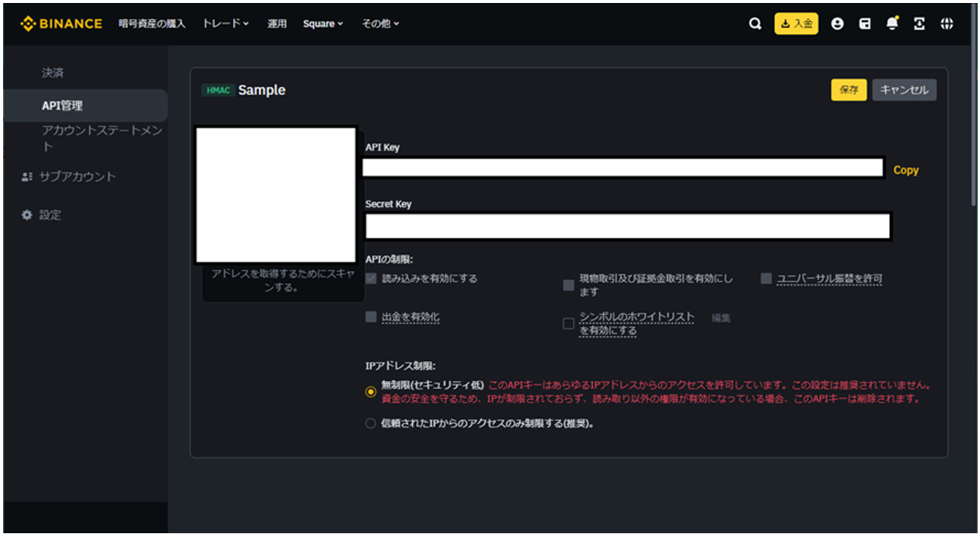Copy the API Key

pyautogui.click(x=906, y=170)
